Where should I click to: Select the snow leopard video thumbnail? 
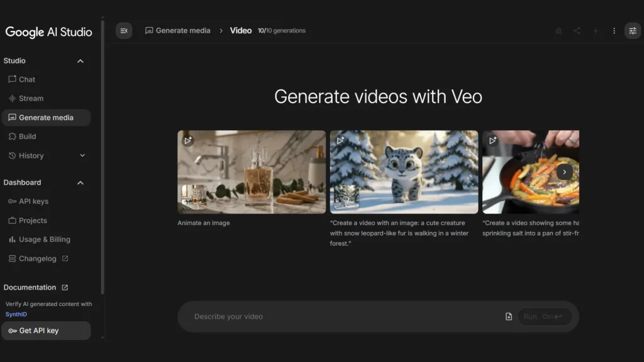pyautogui.click(x=404, y=172)
